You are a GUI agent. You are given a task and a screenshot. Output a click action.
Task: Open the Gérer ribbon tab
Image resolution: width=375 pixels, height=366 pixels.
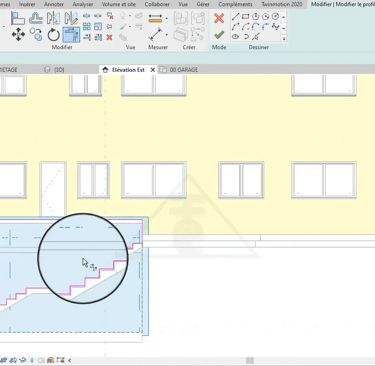(203, 4)
